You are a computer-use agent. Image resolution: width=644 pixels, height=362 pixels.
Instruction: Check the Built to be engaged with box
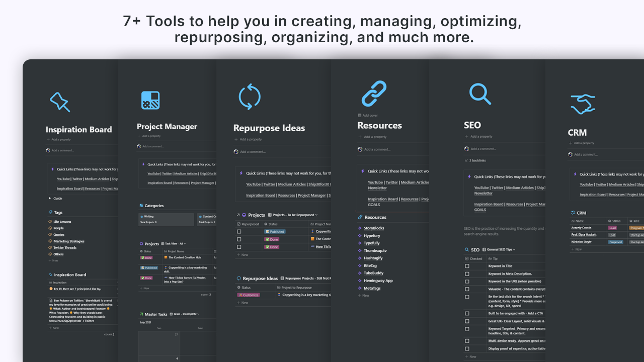tap(467, 313)
